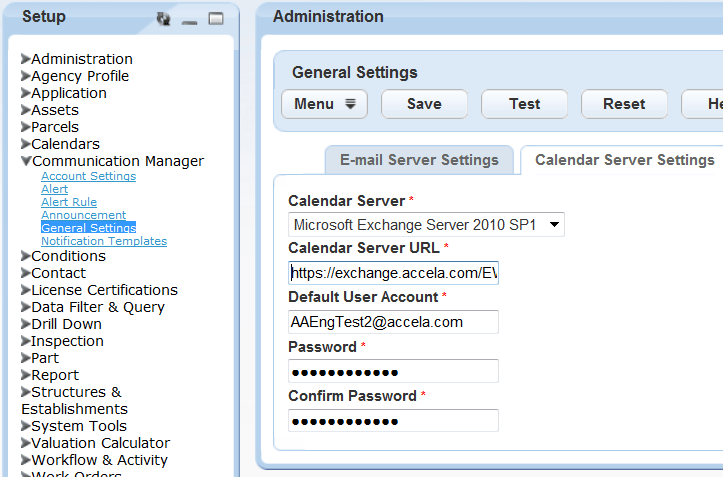The image size is (723, 477).
Task: Maximize the Setup panel
Action: tap(215, 18)
